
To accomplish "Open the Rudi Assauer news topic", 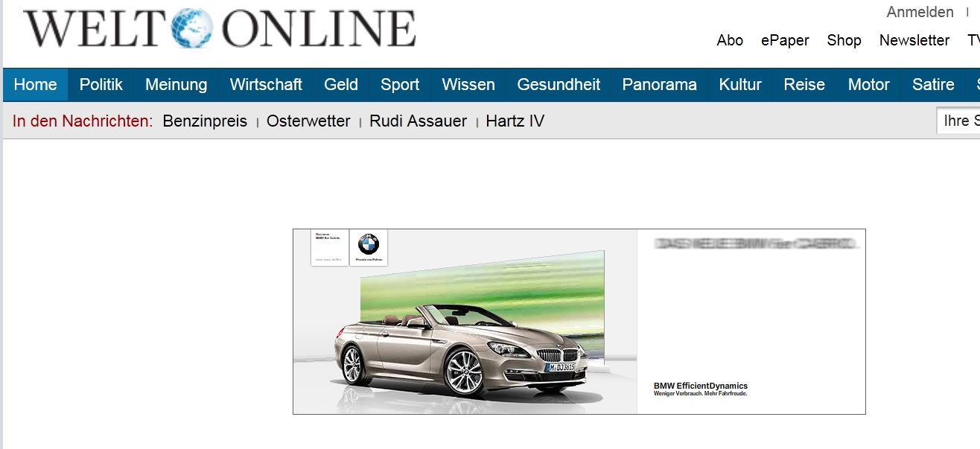I will coord(418,121).
